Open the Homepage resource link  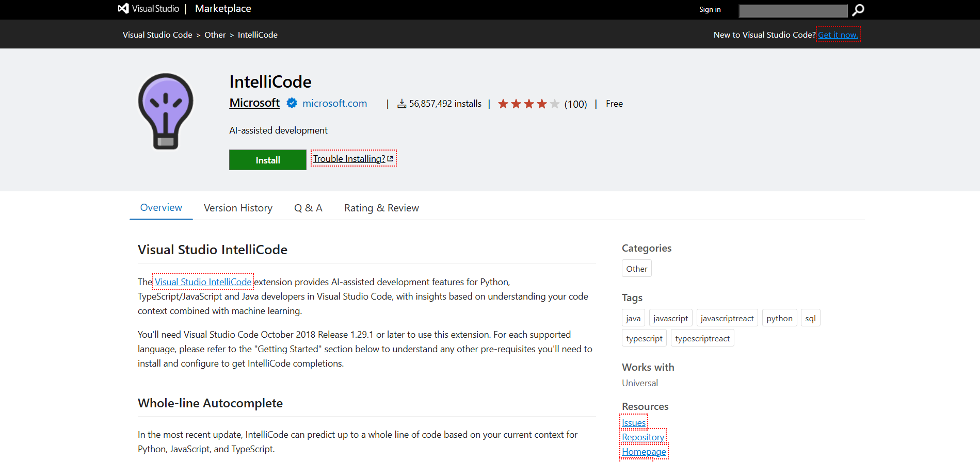point(644,451)
